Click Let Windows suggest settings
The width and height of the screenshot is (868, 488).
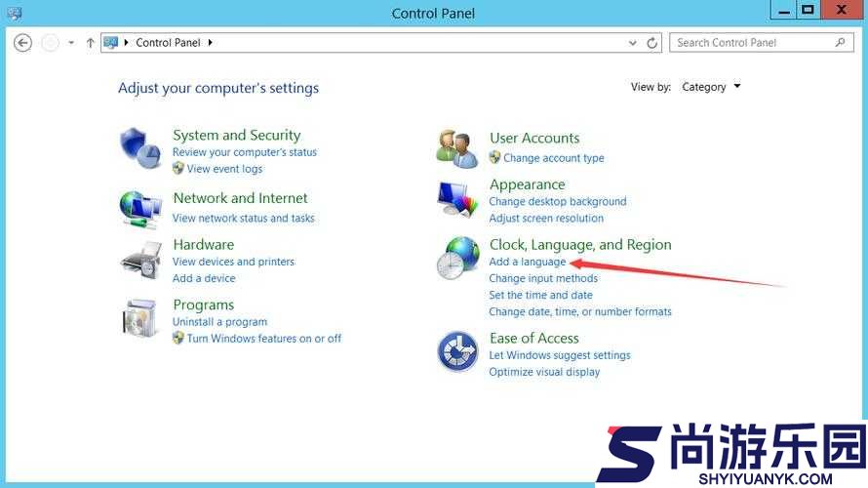[x=560, y=355]
